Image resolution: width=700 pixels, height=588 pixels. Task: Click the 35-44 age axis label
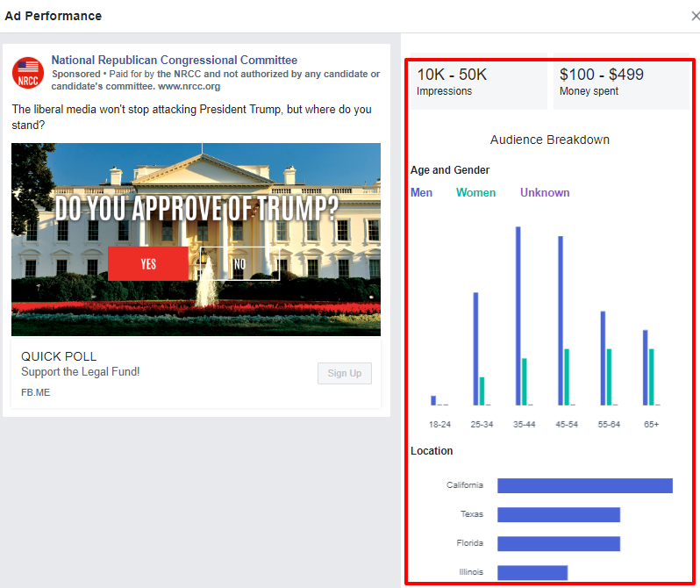coord(524,424)
